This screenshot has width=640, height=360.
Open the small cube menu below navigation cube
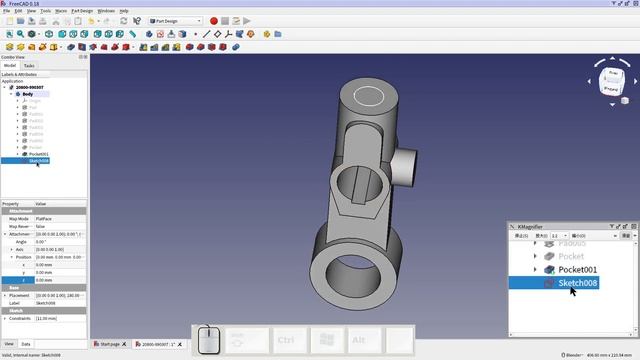pyautogui.click(x=625, y=101)
